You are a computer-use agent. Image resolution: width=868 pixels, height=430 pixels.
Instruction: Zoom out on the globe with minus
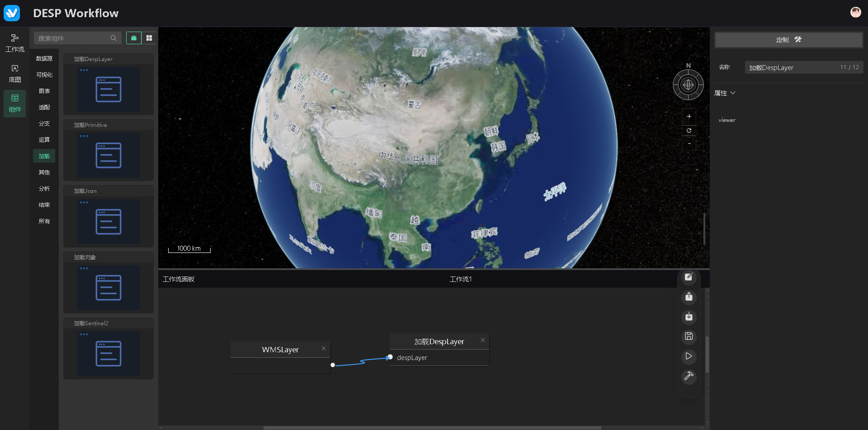coord(689,144)
